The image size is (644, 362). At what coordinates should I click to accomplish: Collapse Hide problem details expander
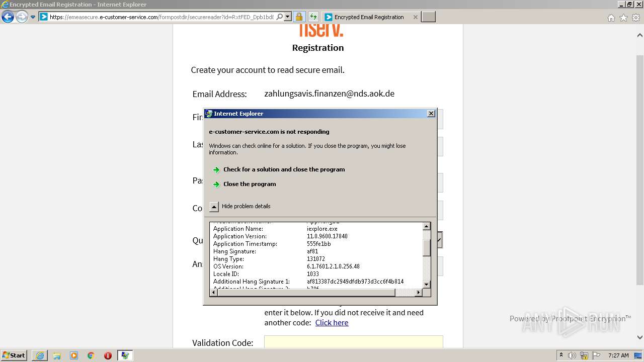click(214, 206)
